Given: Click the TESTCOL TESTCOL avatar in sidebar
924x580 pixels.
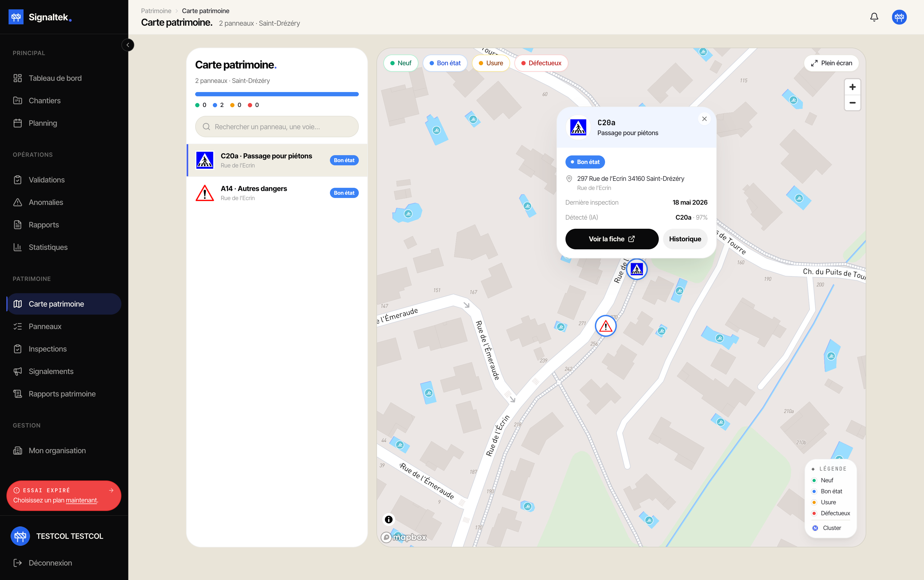Looking at the screenshot, I should (20, 536).
